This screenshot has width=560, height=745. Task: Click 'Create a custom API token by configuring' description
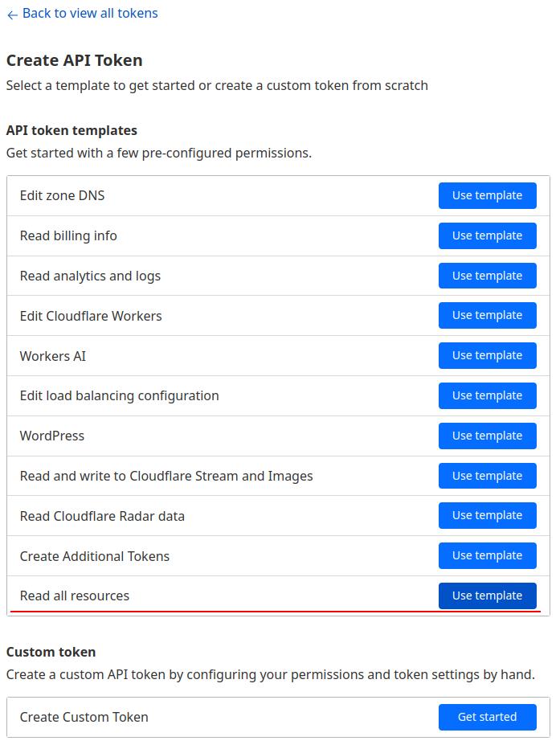point(271,675)
